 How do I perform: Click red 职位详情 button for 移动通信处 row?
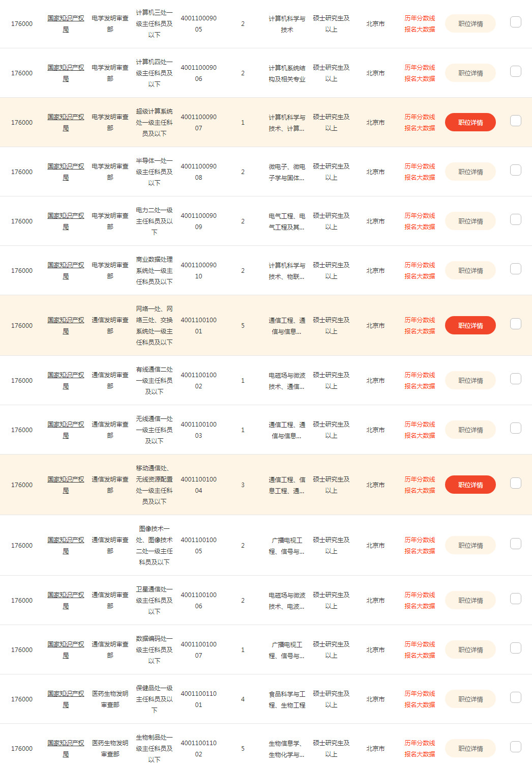click(470, 485)
